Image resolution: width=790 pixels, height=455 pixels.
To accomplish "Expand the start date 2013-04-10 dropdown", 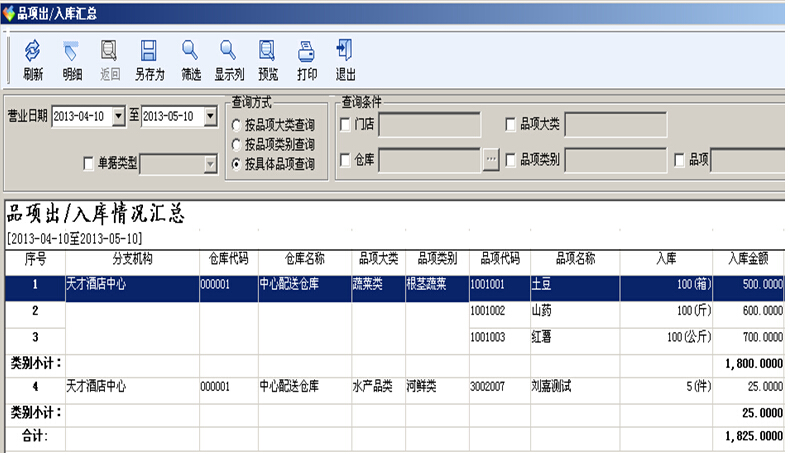I will click(x=120, y=117).
